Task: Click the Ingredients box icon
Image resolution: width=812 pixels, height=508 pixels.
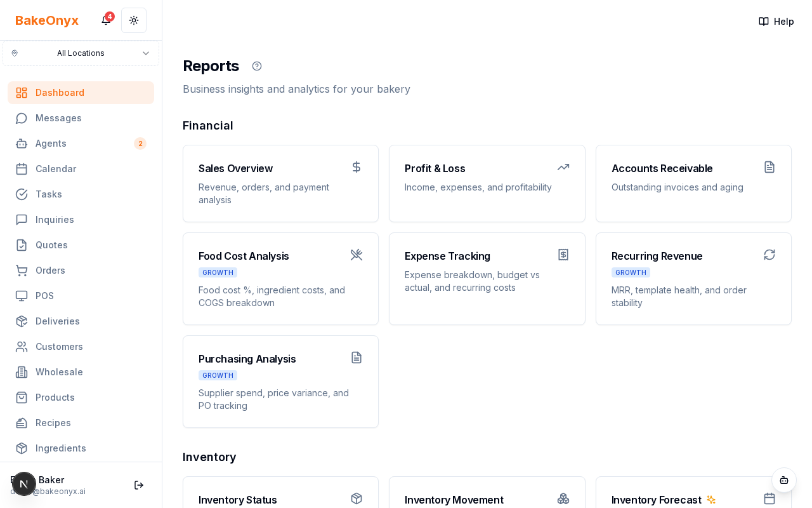Action: coord(22,448)
